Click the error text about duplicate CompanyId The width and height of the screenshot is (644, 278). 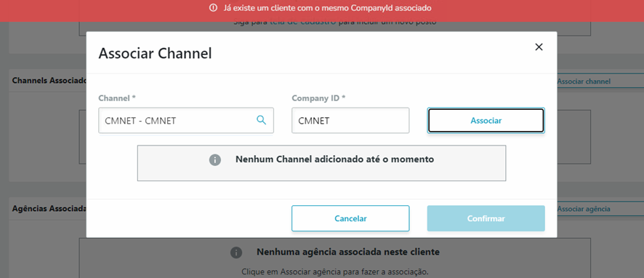click(x=327, y=8)
